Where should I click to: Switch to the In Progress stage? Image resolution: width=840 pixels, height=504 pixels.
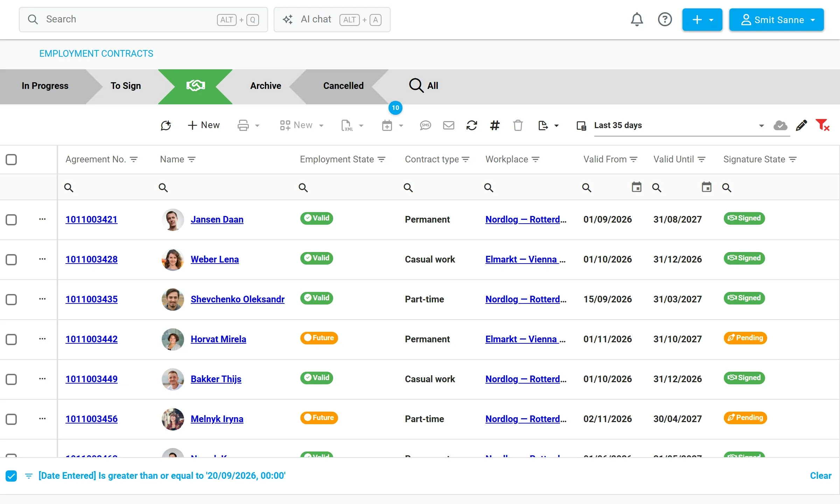tap(45, 86)
